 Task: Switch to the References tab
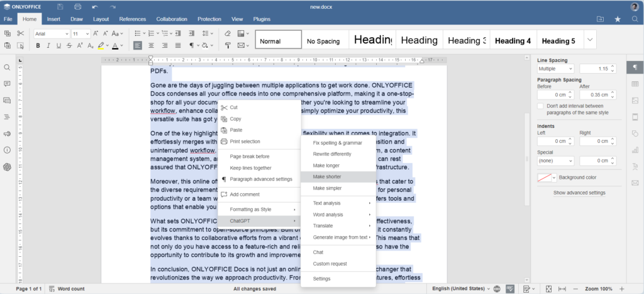[132, 19]
